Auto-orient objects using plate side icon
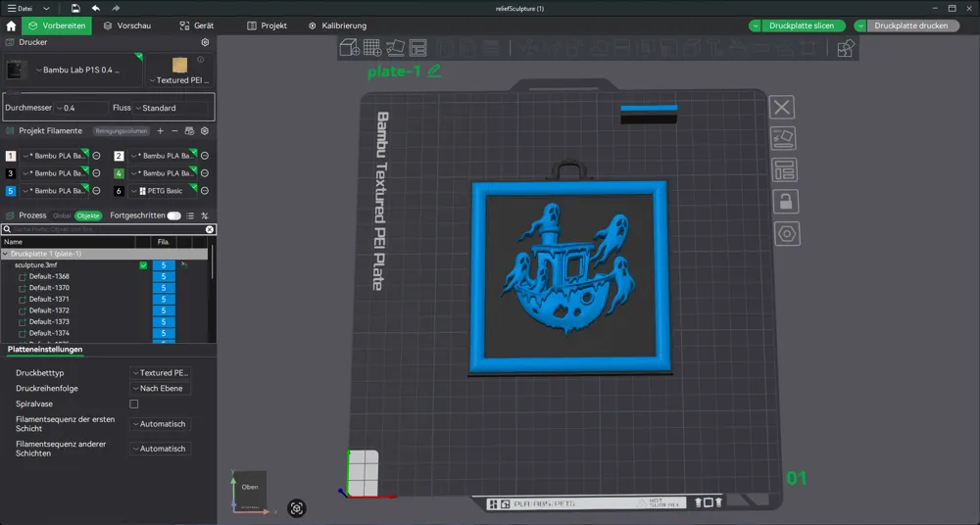 782,138
